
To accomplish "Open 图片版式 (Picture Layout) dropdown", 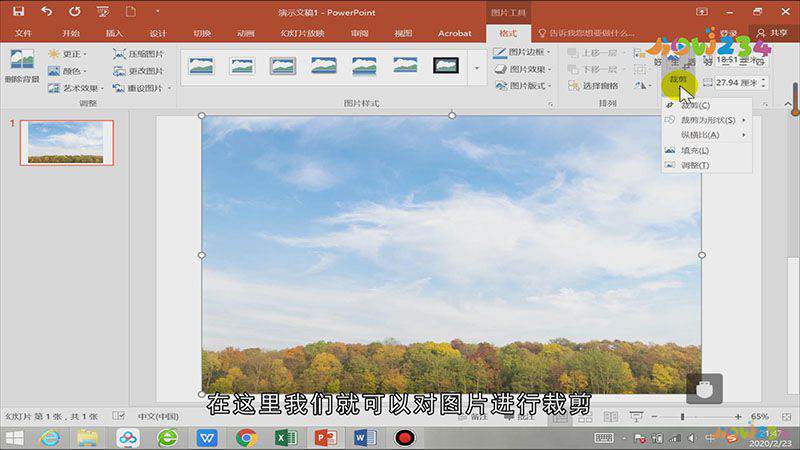I will [x=522, y=86].
